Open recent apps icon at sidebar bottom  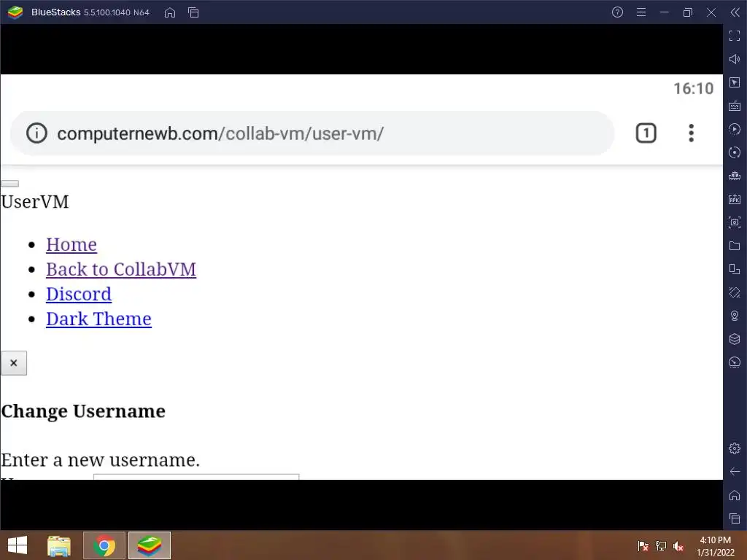(x=735, y=518)
